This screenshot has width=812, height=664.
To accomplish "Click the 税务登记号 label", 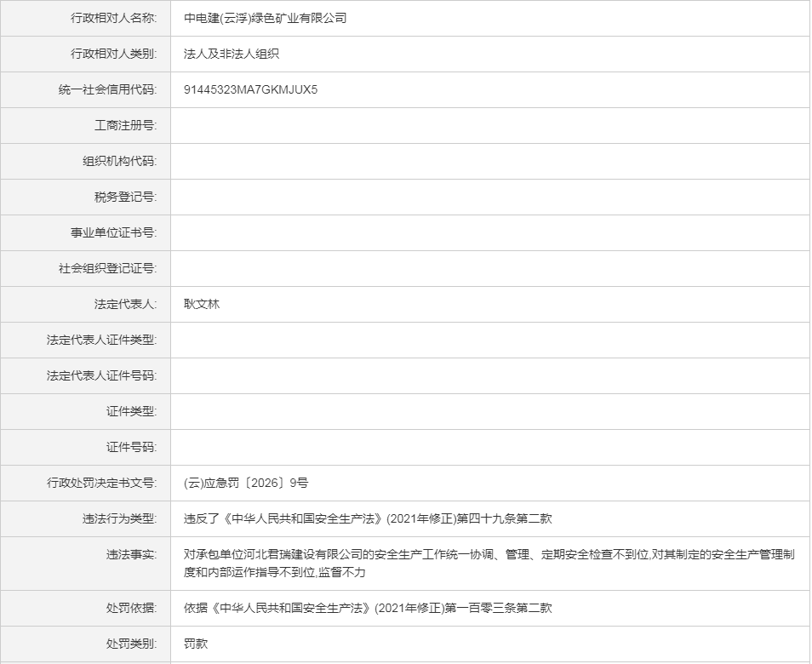I will tap(125, 197).
